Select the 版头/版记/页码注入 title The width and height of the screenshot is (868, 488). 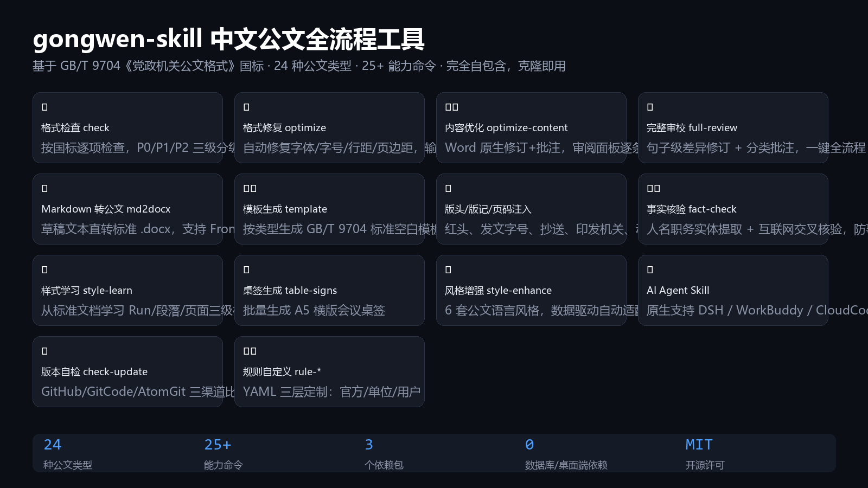[x=488, y=209]
